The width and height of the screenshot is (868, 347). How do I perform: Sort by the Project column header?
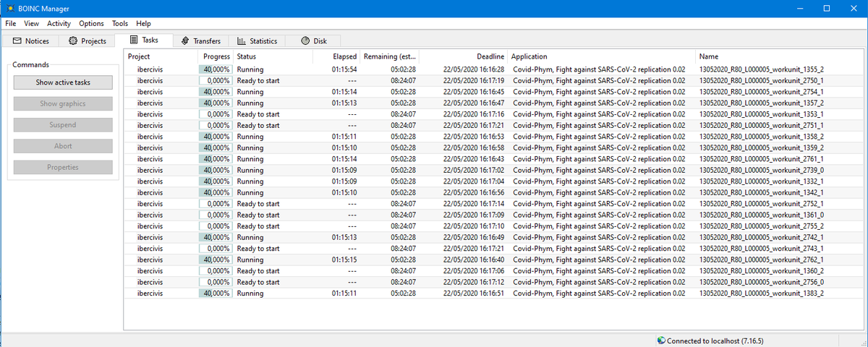pyautogui.click(x=161, y=56)
